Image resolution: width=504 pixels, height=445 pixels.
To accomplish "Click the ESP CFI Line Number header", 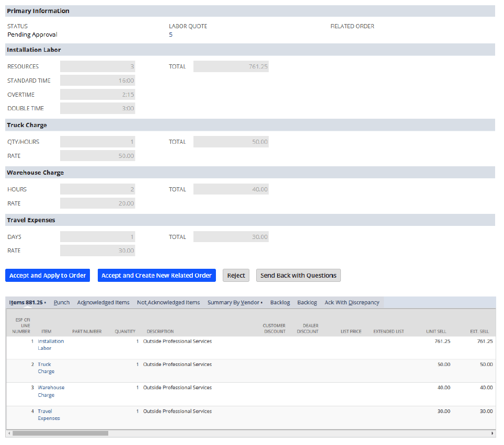I will 21,325.
